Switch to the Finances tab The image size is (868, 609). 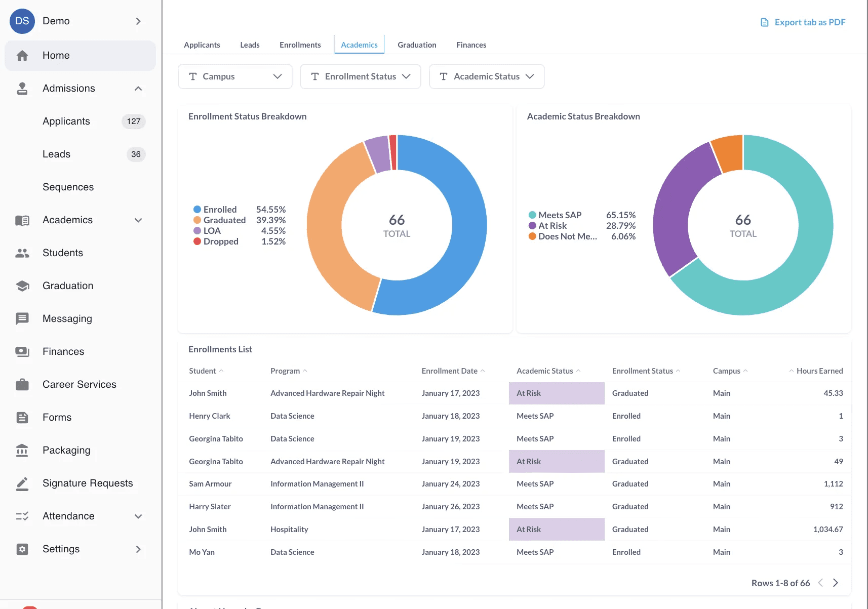[471, 45]
